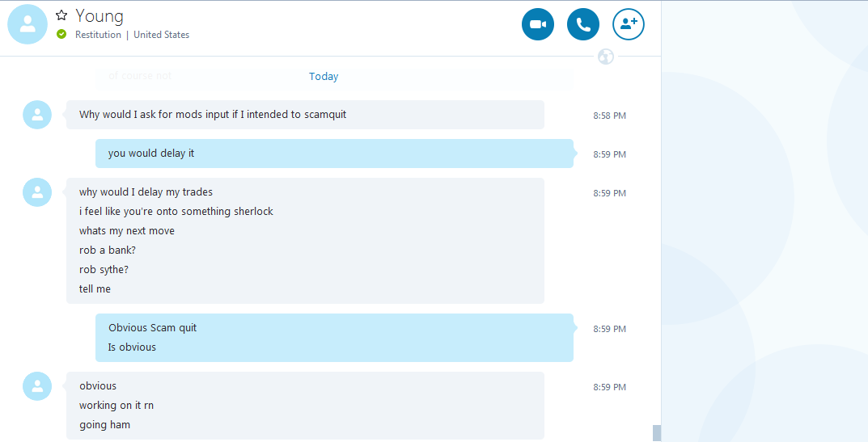Click the faded 'of course not' message
This screenshot has height=442, width=868.
[140, 76]
